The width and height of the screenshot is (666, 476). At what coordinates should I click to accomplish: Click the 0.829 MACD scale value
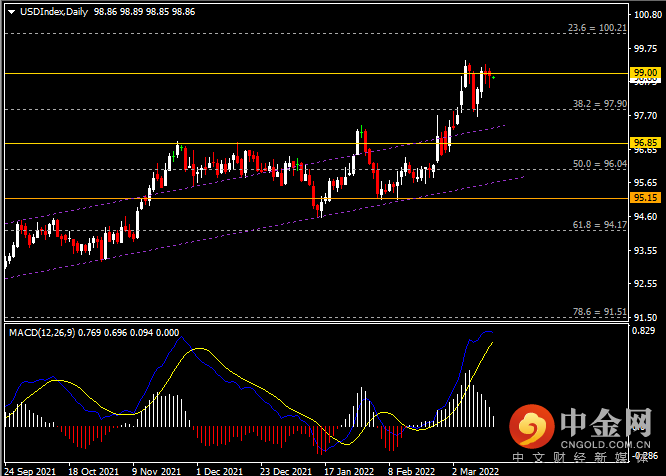click(643, 331)
